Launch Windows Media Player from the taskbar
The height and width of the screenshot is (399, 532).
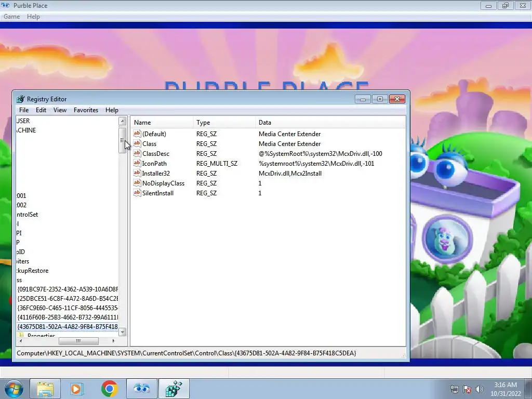coord(76,389)
